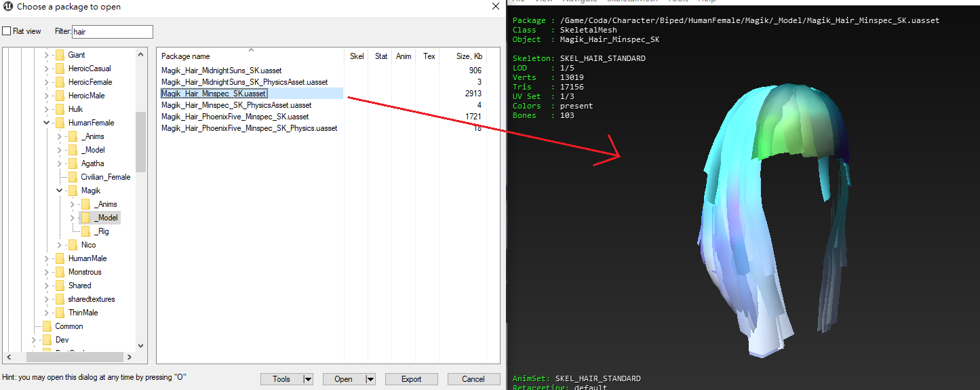Image resolution: width=980 pixels, height=390 pixels.
Task: Select the Monstrous folder icon
Action: [60, 272]
